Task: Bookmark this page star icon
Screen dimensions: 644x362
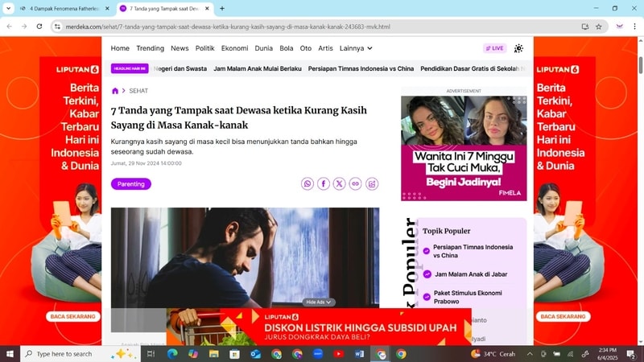Action: click(x=599, y=27)
